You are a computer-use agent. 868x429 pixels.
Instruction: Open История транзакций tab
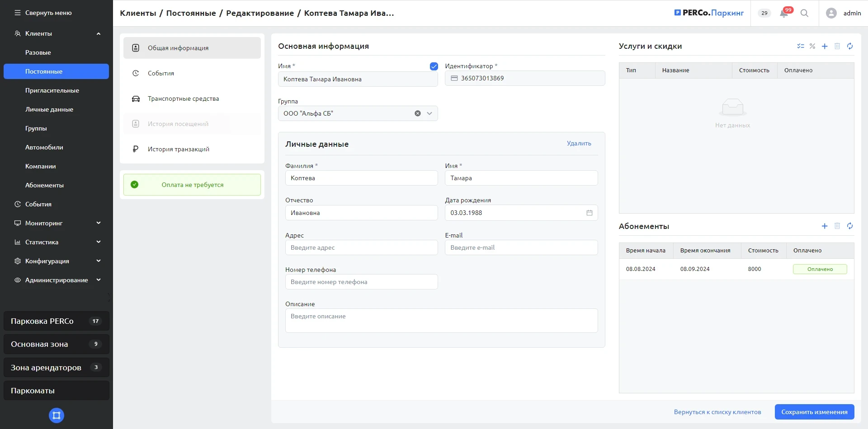178,149
